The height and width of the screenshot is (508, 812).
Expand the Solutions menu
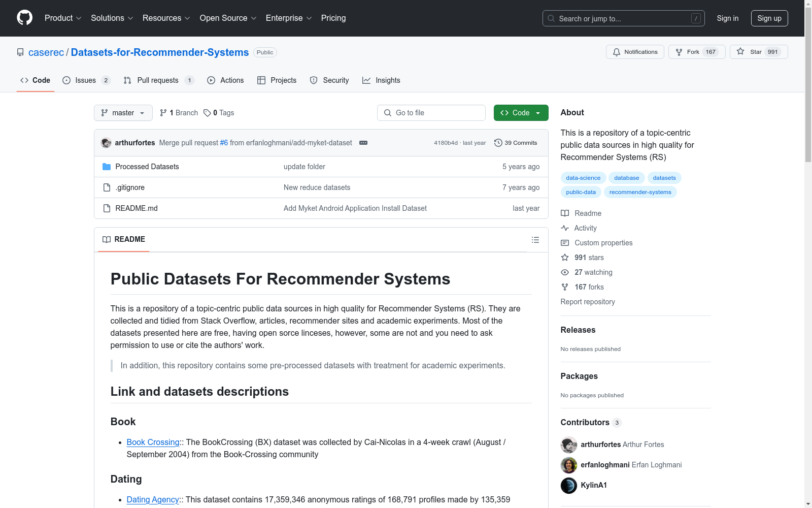[x=112, y=18]
